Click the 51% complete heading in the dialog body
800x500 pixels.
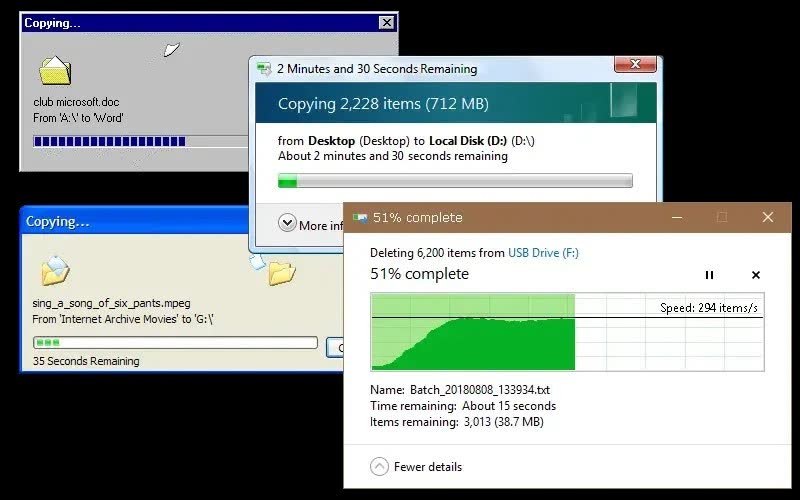pyautogui.click(x=419, y=274)
